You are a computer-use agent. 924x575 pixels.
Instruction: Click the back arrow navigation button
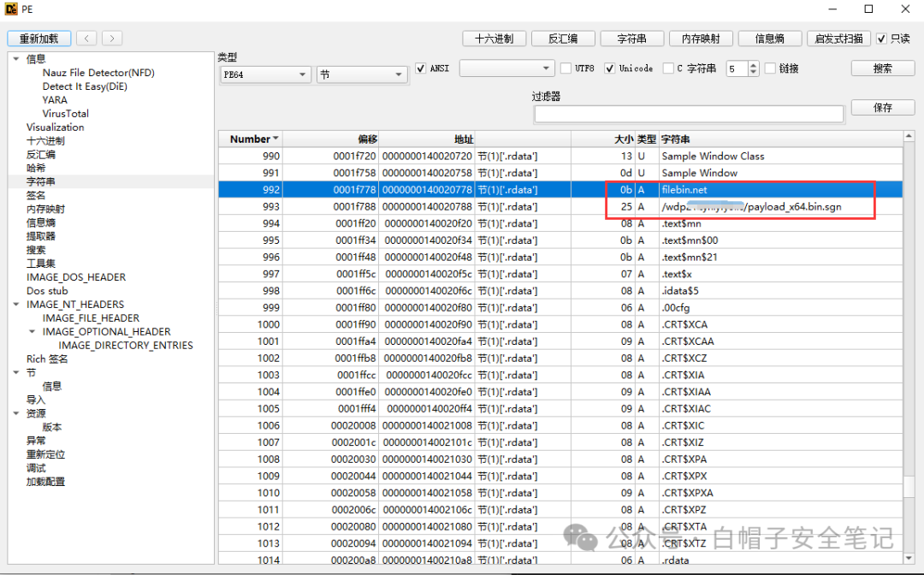pyautogui.click(x=86, y=39)
